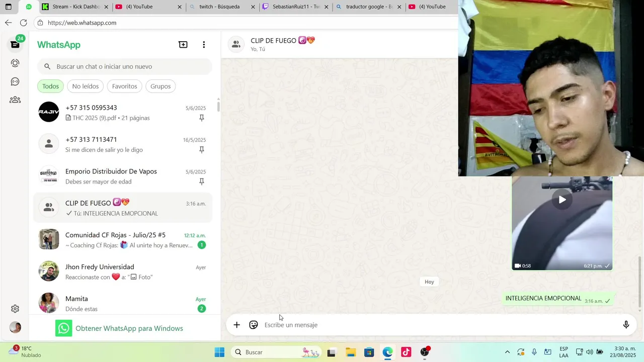The width and height of the screenshot is (644, 362).
Task: Click pin icon on +57 315 0595343
Action: pos(202,118)
